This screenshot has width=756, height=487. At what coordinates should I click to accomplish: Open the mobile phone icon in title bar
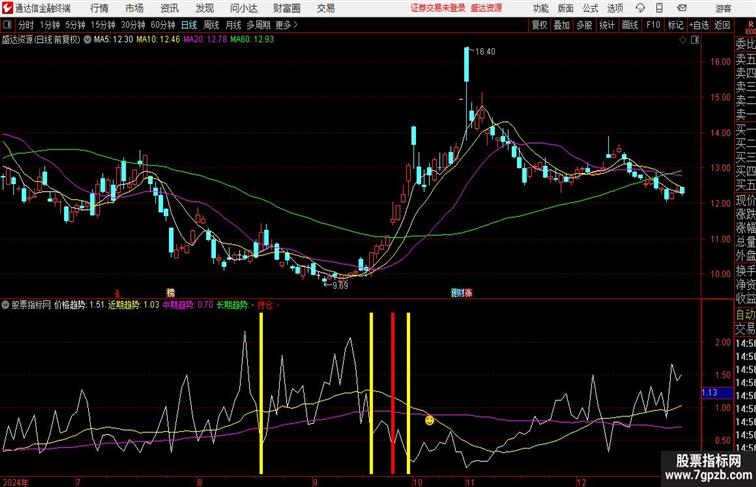point(660,8)
